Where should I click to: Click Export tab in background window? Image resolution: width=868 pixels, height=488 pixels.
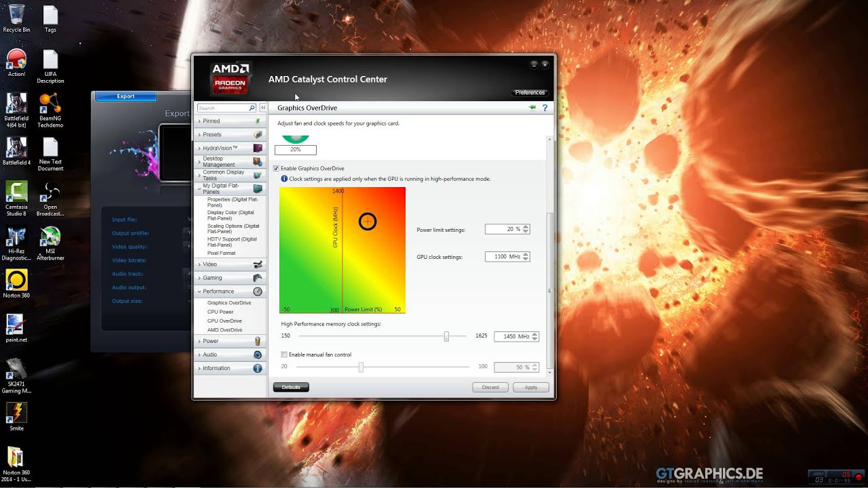tap(125, 96)
